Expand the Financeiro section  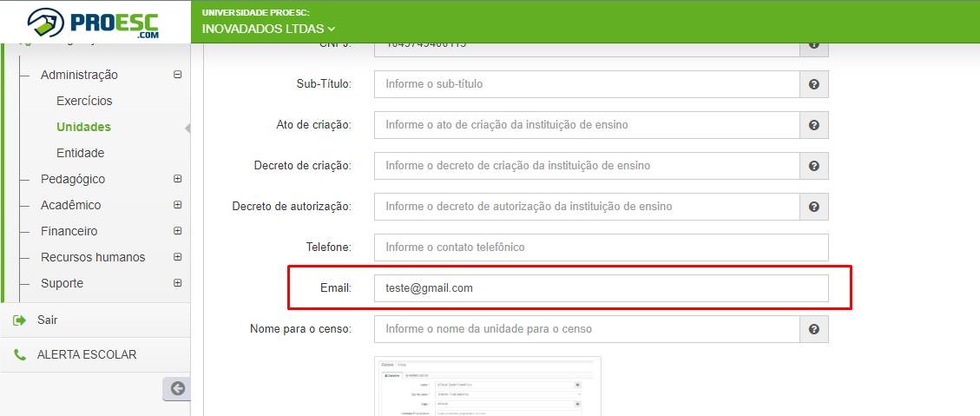coord(177,232)
